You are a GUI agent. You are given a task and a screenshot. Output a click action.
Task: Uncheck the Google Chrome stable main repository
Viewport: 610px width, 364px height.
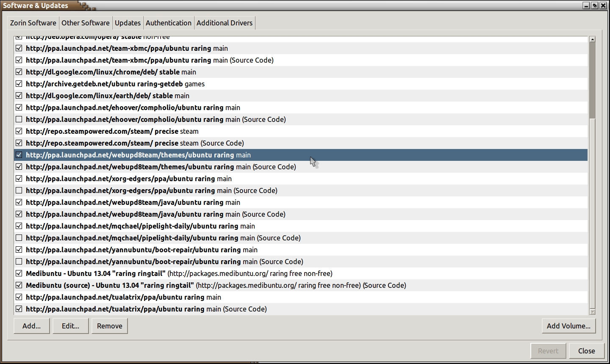pos(19,72)
